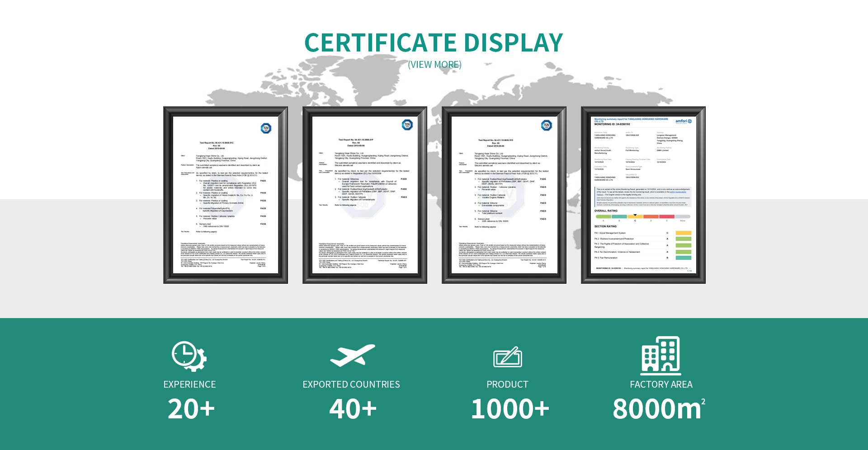
Task: Open the Nylon utensils set test report certificate
Action: [225, 195]
